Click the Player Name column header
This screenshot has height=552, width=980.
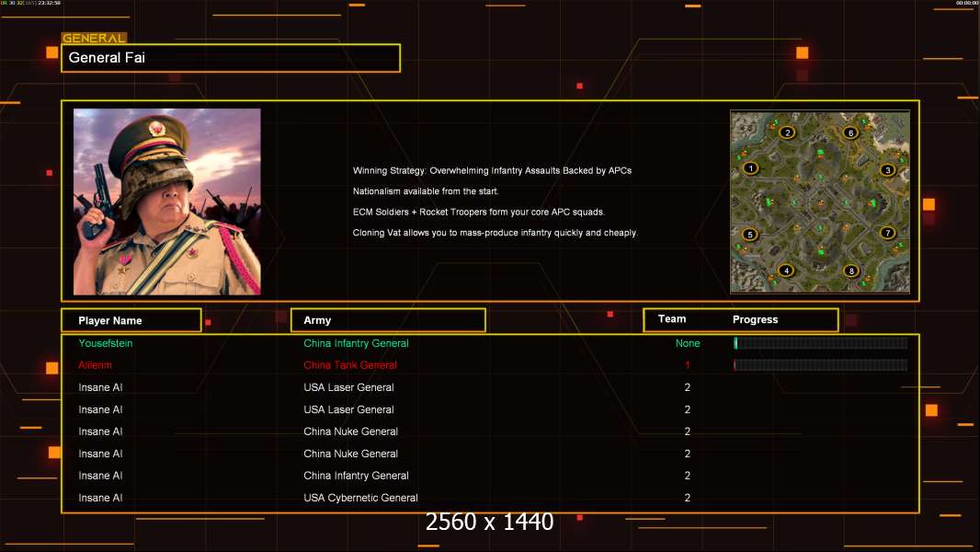[131, 320]
